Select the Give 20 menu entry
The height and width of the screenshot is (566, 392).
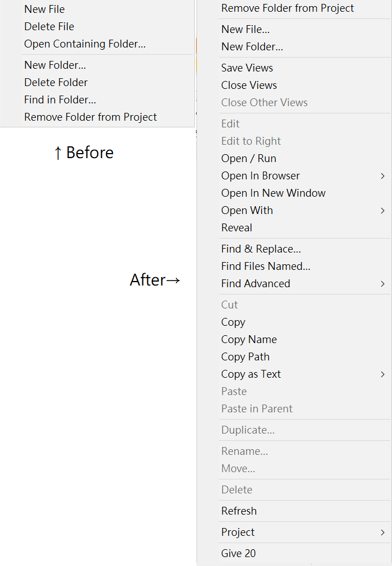coord(238,554)
